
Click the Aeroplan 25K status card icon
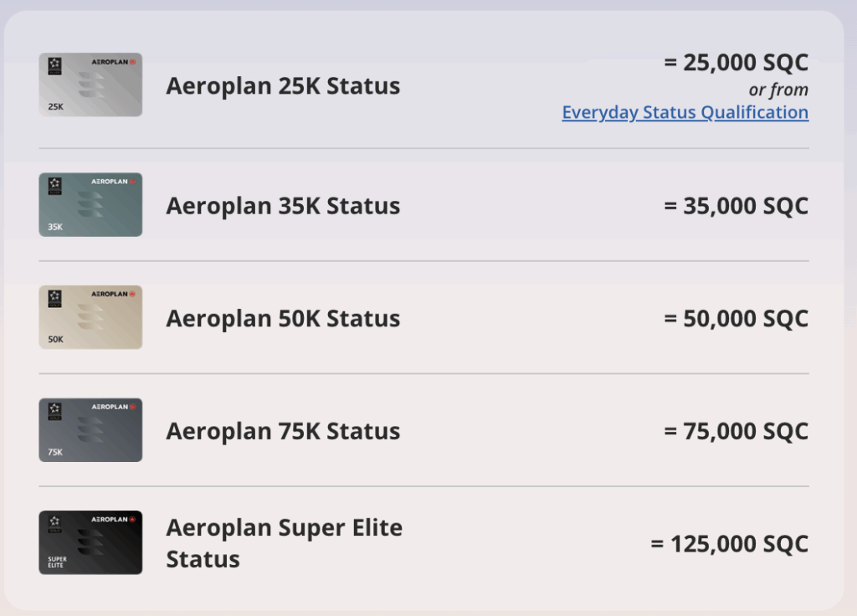90,85
